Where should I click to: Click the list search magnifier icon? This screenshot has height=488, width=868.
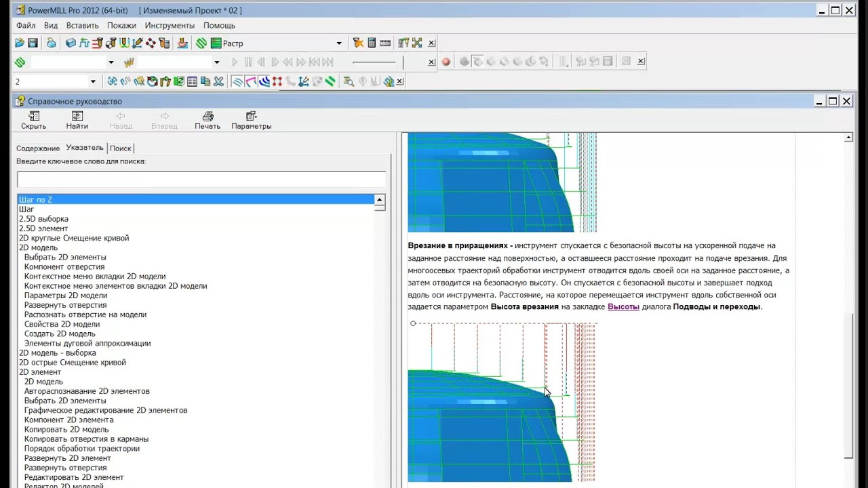(x=349, y=81)
